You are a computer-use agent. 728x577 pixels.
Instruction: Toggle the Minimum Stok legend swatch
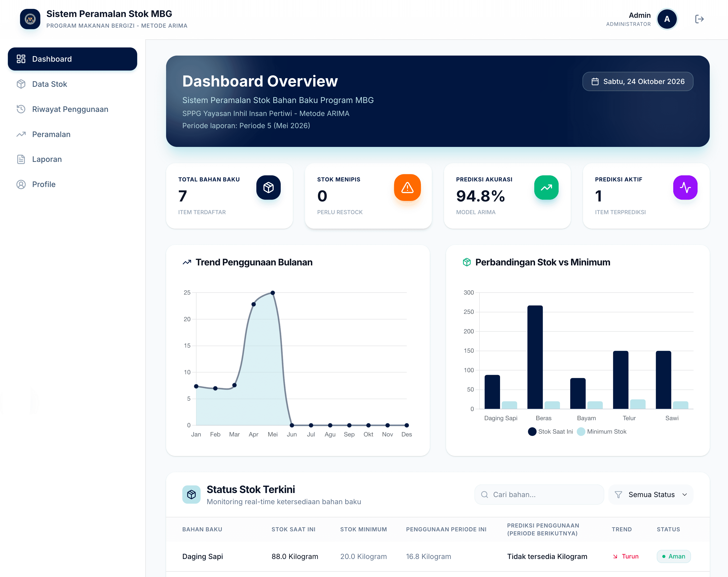[581, 431]
